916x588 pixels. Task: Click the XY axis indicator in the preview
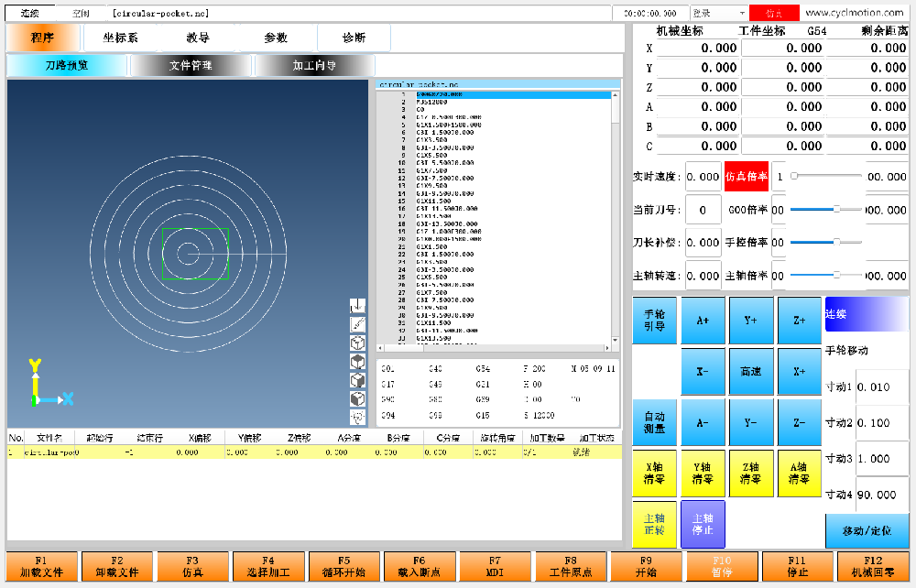[50, 383]
